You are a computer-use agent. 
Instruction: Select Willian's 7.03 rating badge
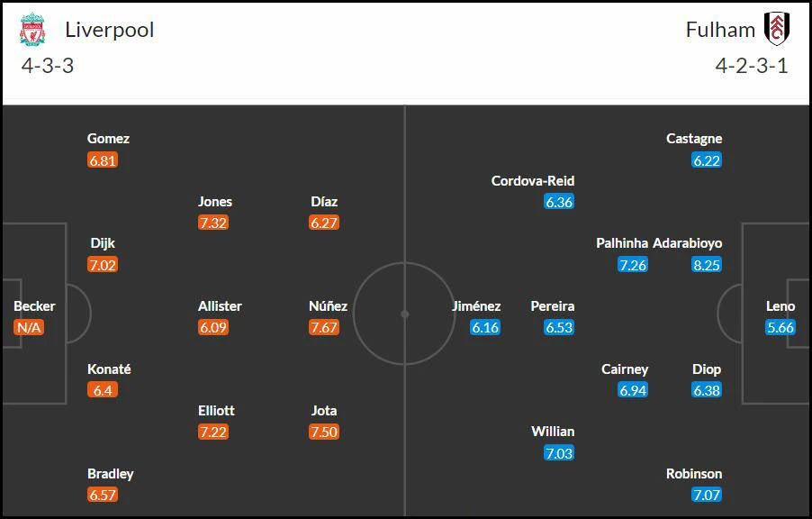[x=559, y=453]
